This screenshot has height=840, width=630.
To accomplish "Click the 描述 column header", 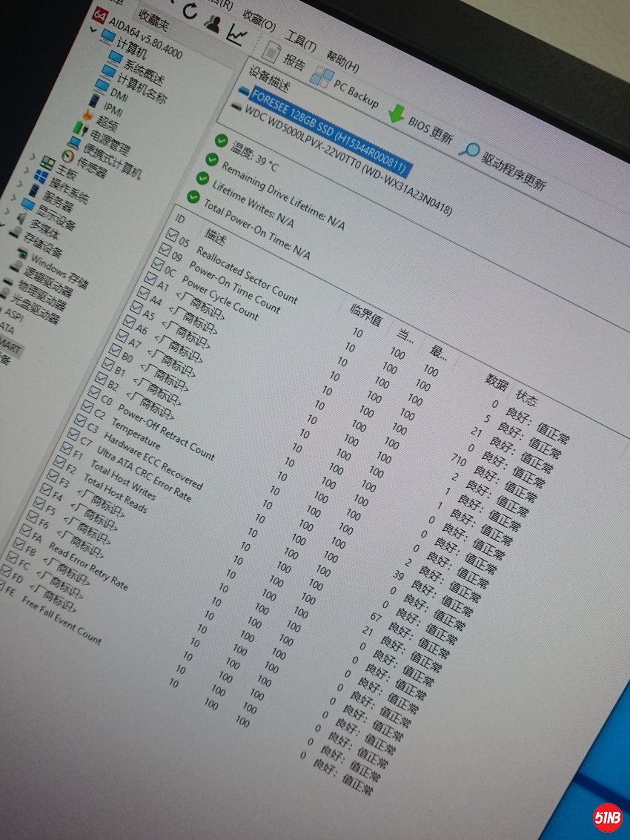I will 215,235.
